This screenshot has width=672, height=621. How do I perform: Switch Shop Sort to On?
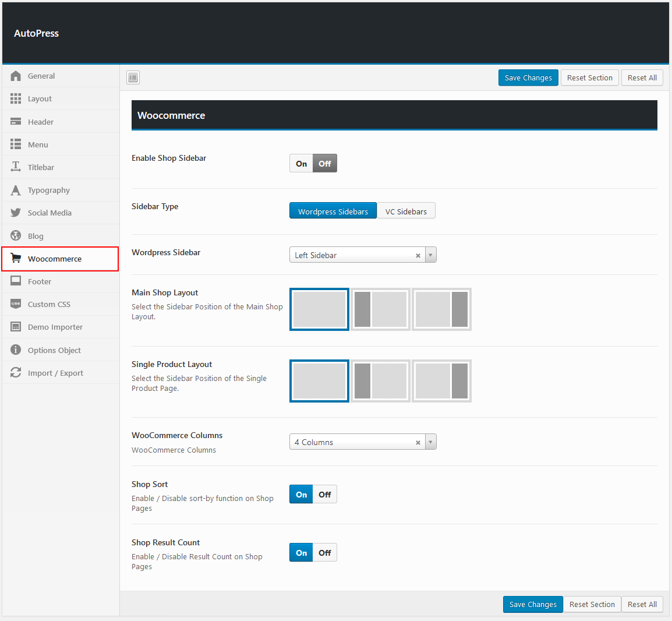301,495
